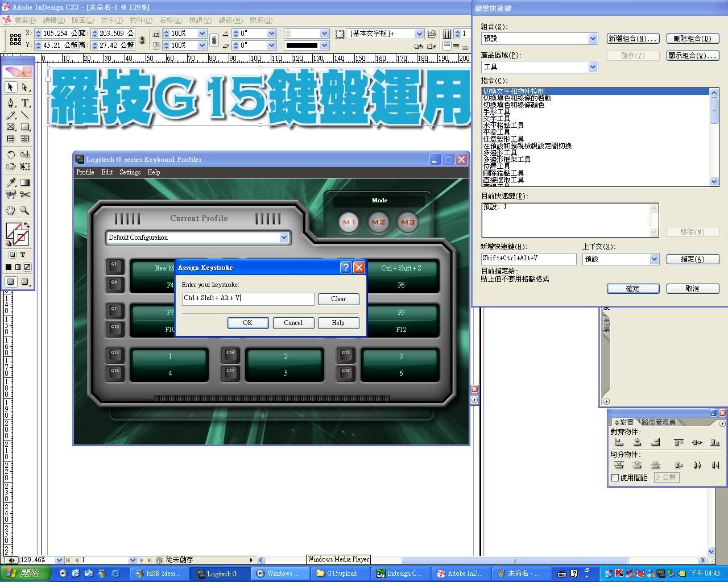This screenshot has height=582, width=728.
Task: Open the 文字 menu
Action: (111, 20)
